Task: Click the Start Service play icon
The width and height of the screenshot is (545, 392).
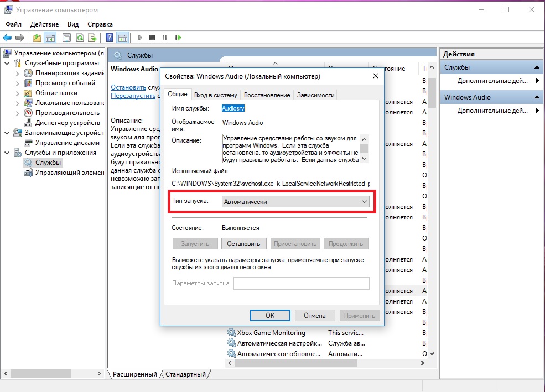Action: click(140, 38)
